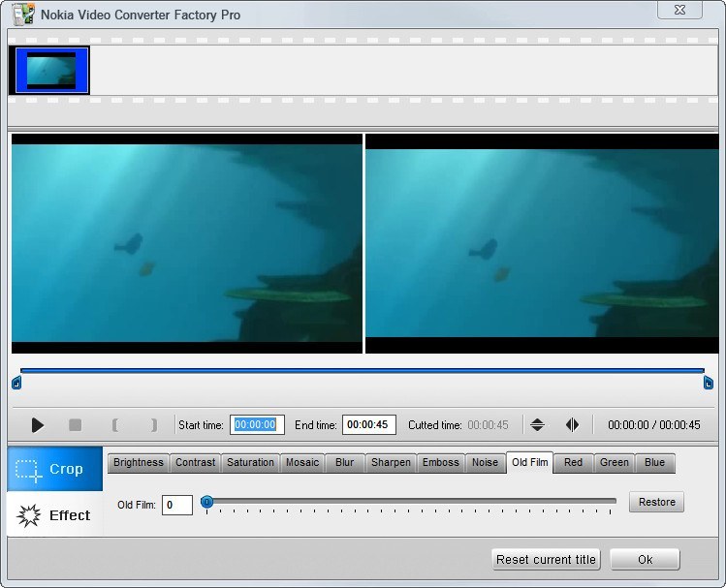Click the output video preview pane
The image size is (726, 588).
pos(542,243)
